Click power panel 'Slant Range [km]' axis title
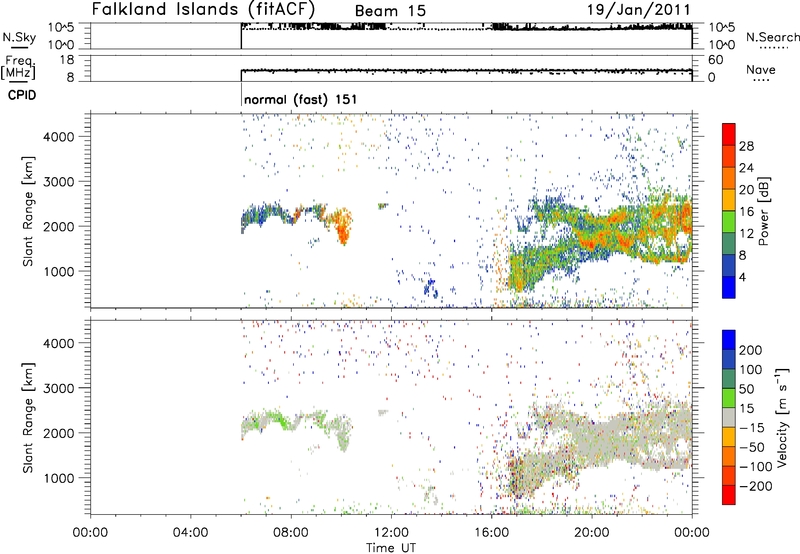Screen dimensions: 800x554 coord(28,211)
